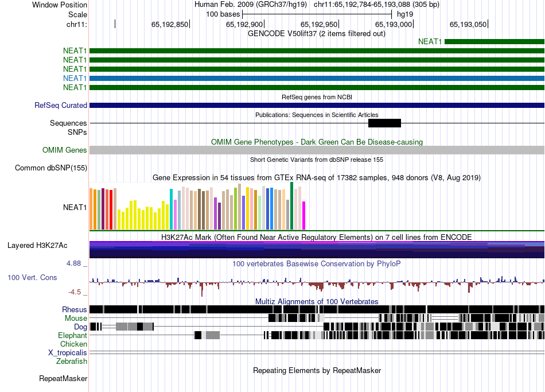
Task: Open the RefSeq Curated track label
Action: (x=60, y=105)
